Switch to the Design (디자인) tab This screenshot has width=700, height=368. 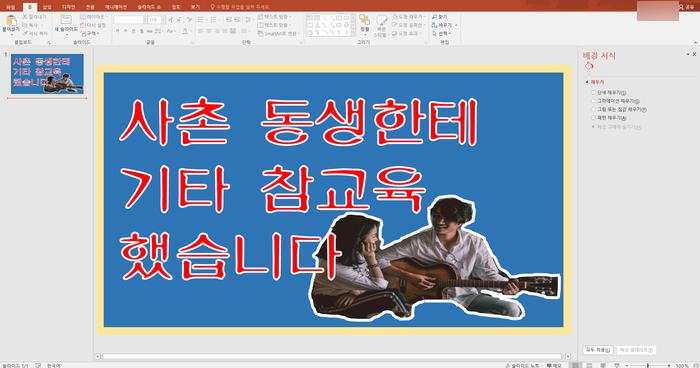pos(68,7)
